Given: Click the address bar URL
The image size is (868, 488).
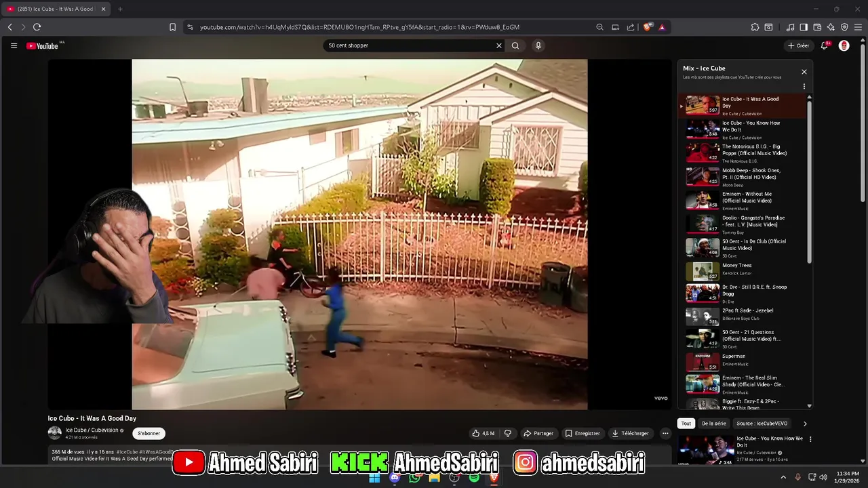Looking at the screenshot, I should [x=359, y=27].
